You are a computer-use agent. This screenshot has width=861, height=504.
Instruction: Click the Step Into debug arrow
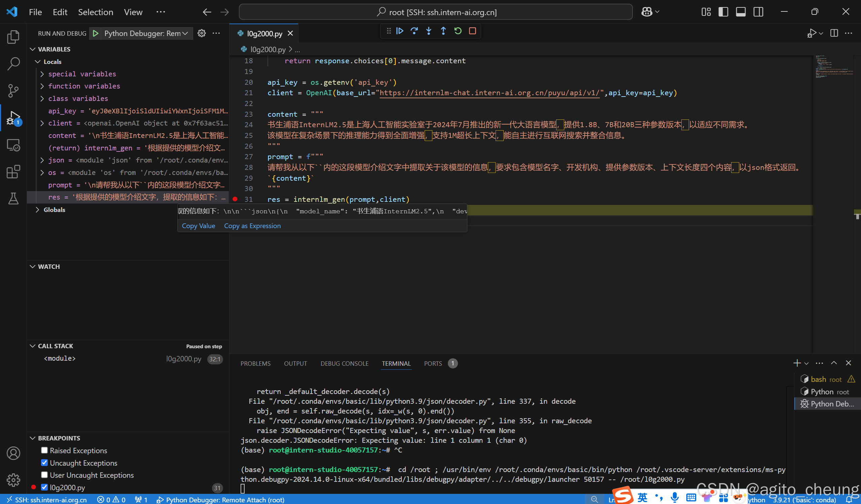(428, 31)
